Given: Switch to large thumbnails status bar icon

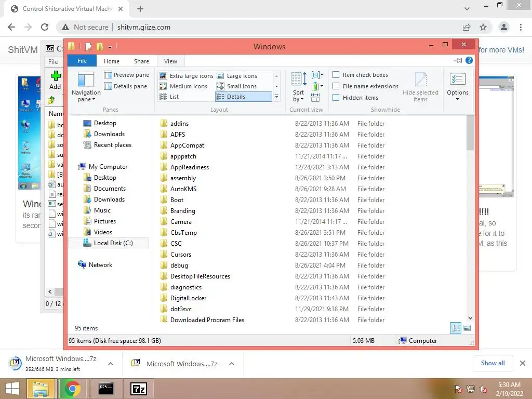Looking at the screenshot, I should (467, 328).
